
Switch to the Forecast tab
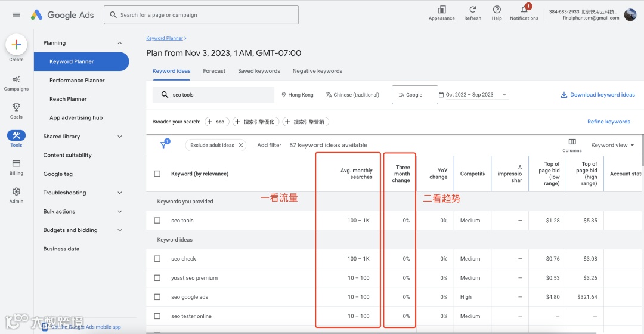point(214,71)
